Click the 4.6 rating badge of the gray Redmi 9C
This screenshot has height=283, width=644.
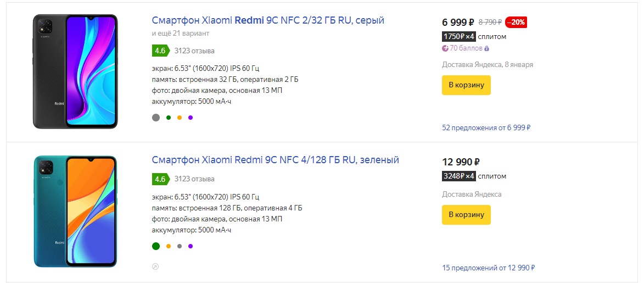(x=160, y=51)
